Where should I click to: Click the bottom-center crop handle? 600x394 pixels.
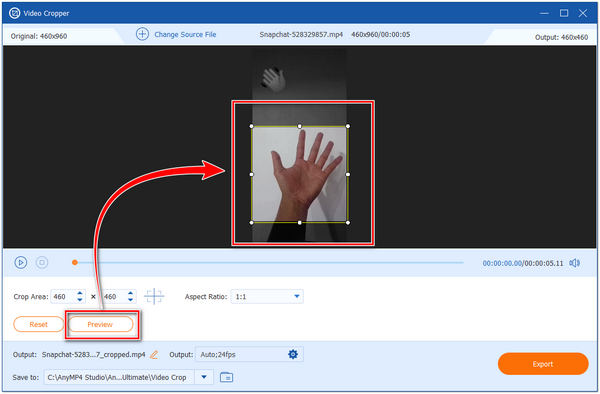tap(300, 223)
